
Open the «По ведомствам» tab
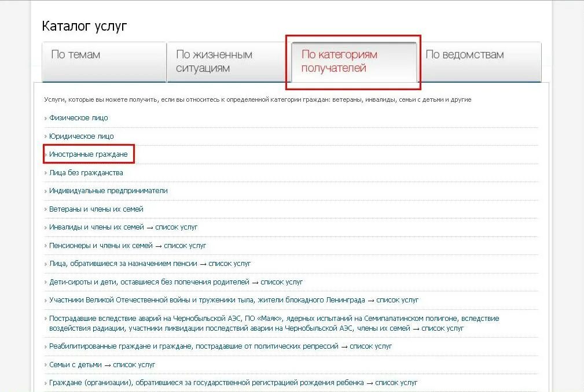click(480, 62)
